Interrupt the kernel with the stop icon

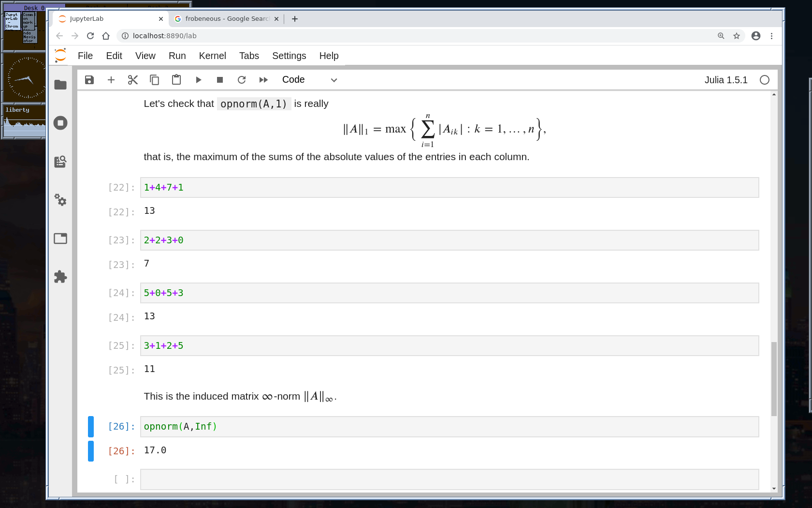click(220, 80)
